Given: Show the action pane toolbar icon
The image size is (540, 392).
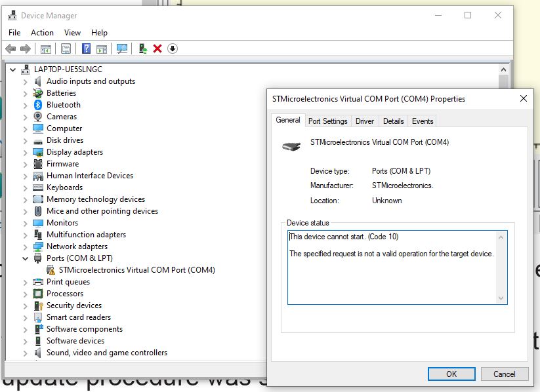Looking at the screenshot, I should tap(102, 49).
